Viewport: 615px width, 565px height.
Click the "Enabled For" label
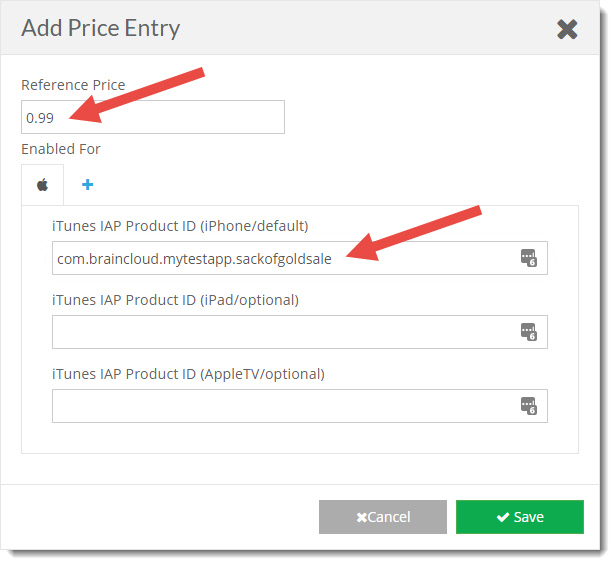click(61, 149)
